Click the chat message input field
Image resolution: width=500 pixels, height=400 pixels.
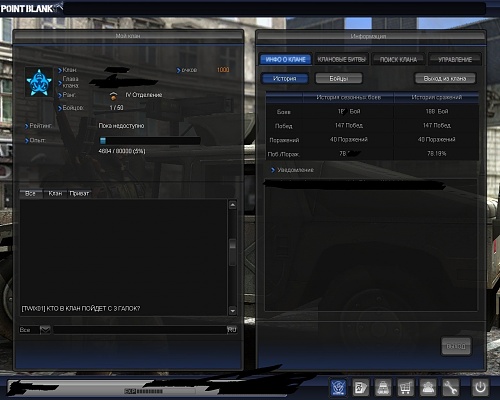coord(140,330)
